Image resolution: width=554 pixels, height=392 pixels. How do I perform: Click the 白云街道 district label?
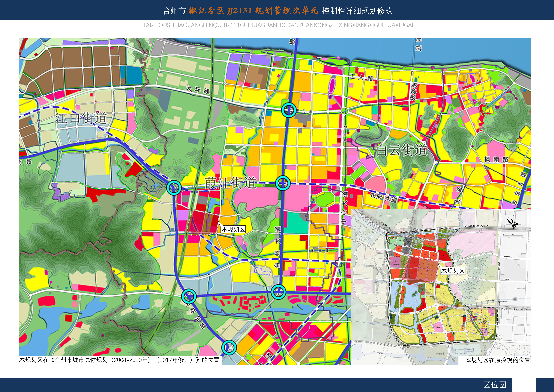click(x=402, y=150)
